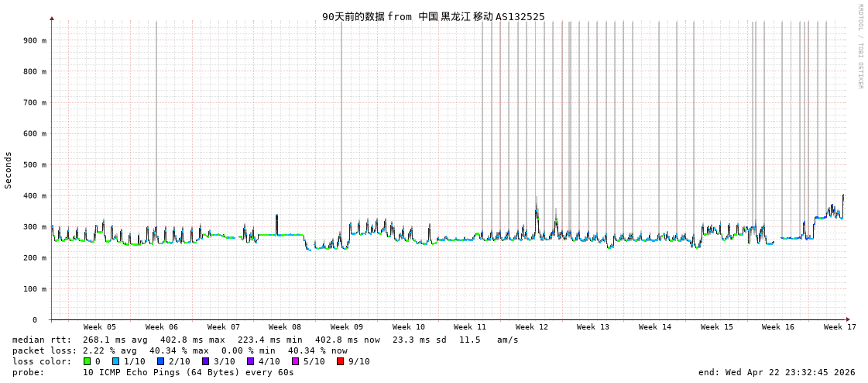Click the 100 m y-axis label

[35, 288]
